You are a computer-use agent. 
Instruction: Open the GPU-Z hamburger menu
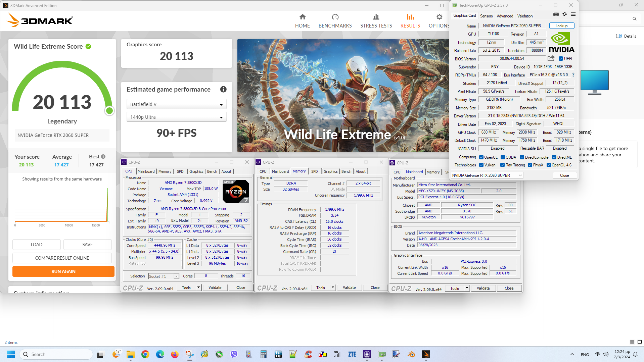click(x=573, y=14)
